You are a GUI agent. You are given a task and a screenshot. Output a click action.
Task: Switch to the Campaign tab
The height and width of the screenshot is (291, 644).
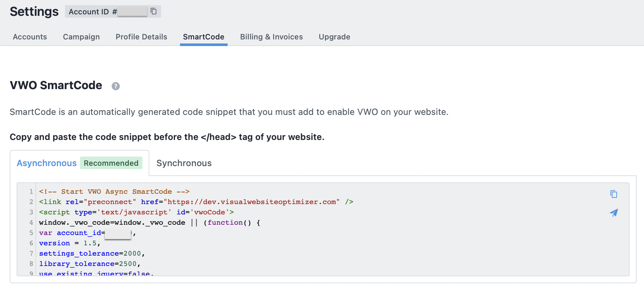coord(82,37)
